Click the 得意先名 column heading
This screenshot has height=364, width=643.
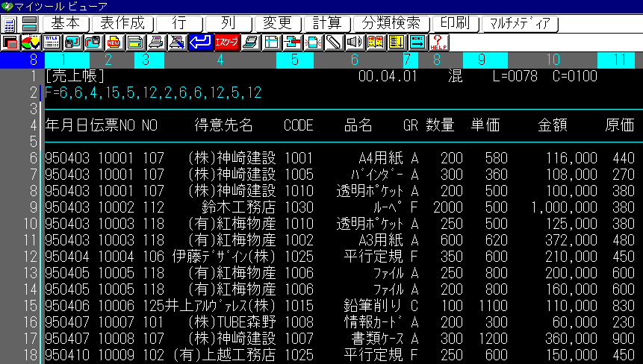[x=223, y=125]
